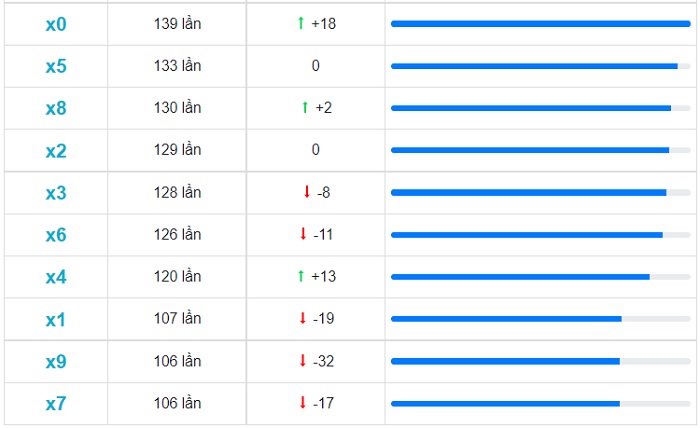Click the red down arrow beside -17
The width and height of the screenshot is (700, 428).
pyautogui.click(x=303, y=402)
